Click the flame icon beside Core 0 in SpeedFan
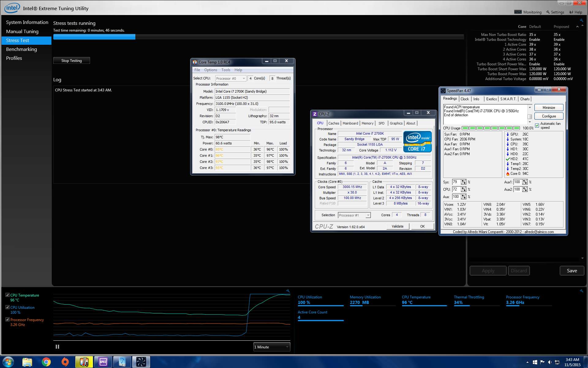Viewport: 588px width, 368px height. 507,174
